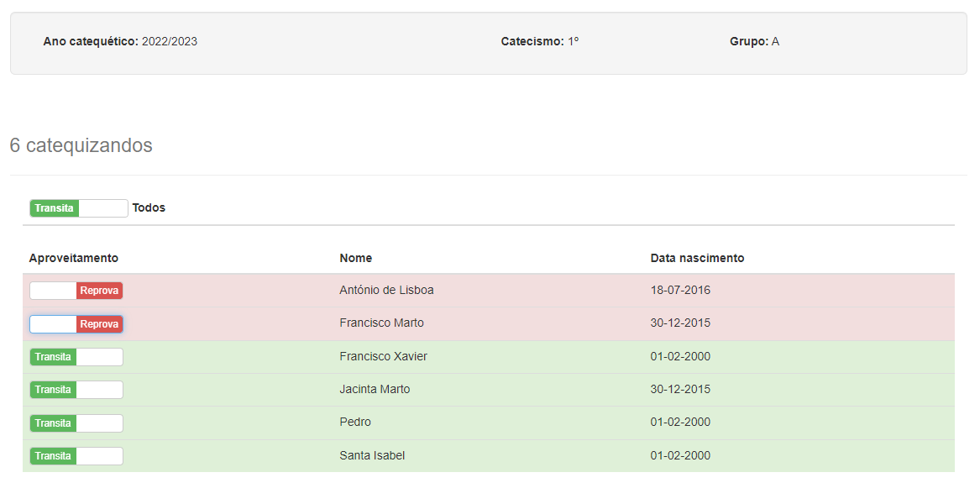Screen dimensions: 980x483
Task: Toggle António de Lisboa's Reprova switch
Action: point(76,291)
